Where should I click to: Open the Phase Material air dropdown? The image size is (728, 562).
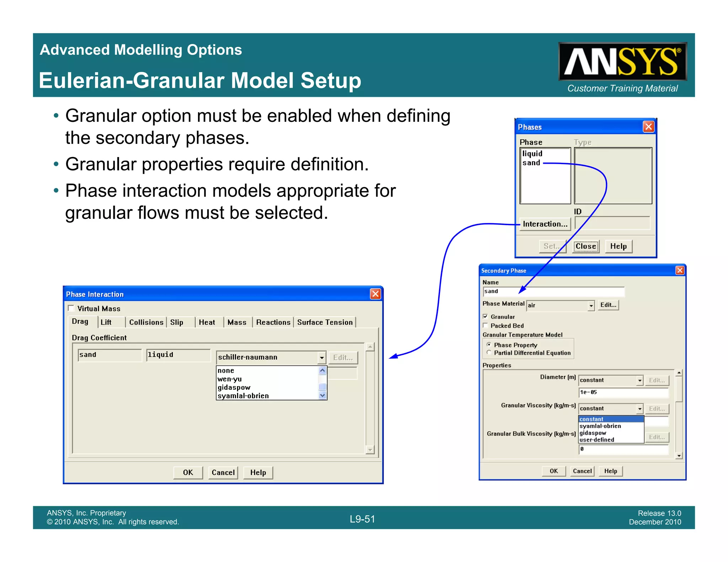591,306
